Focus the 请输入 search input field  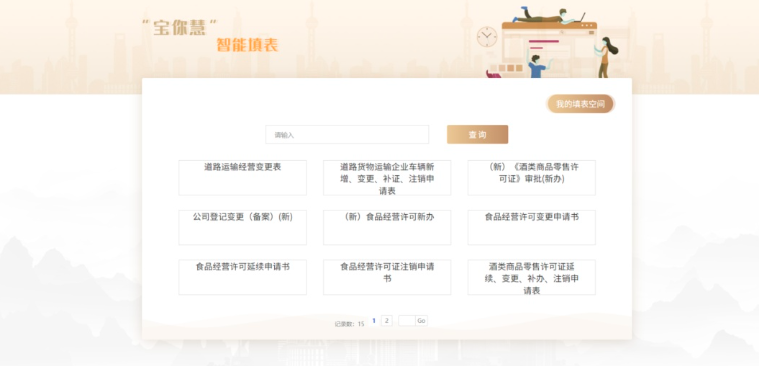[x=347, y=135]
